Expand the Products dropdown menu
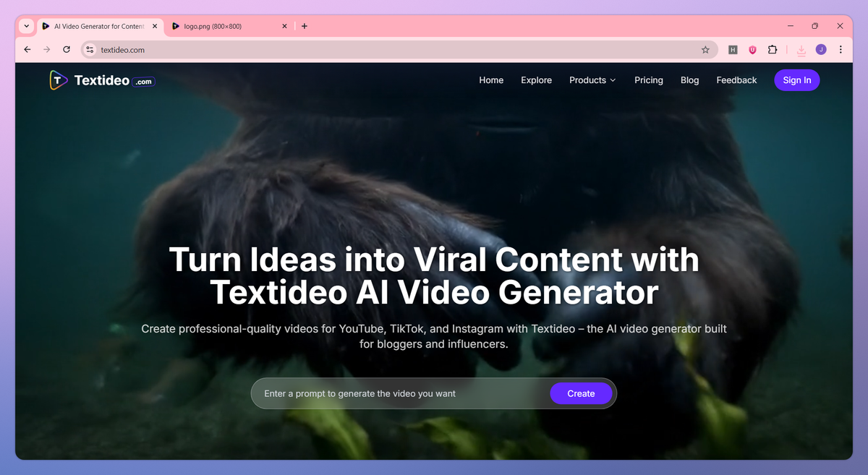This screenshot has width=868, height=475. coord(592,80)
